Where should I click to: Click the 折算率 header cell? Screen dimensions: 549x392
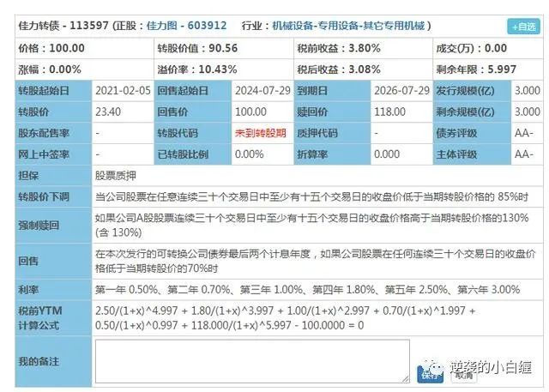[332, 154]
